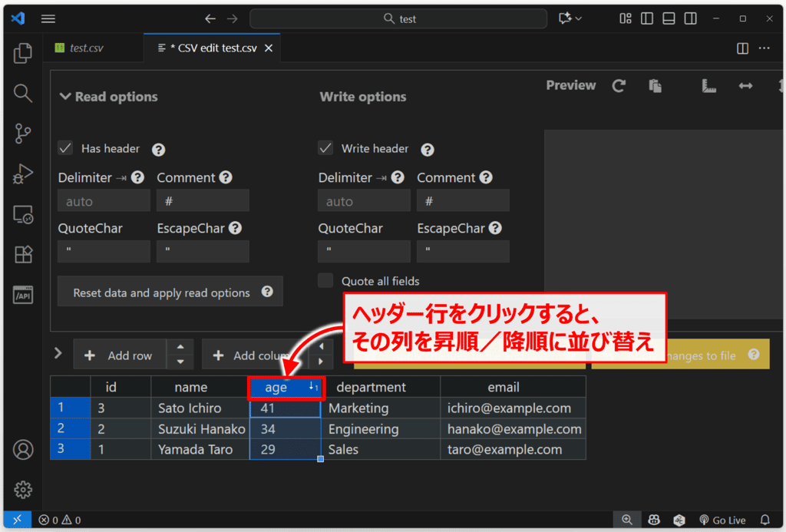
Task: Click the Manage gear icon
Action: point(23,489)
